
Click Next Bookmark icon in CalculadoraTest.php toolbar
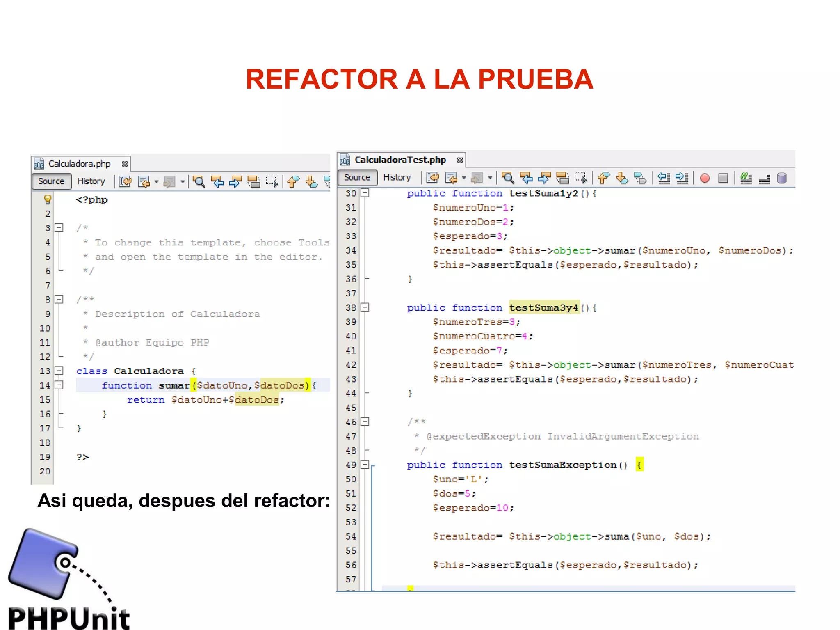click(622, 178)
